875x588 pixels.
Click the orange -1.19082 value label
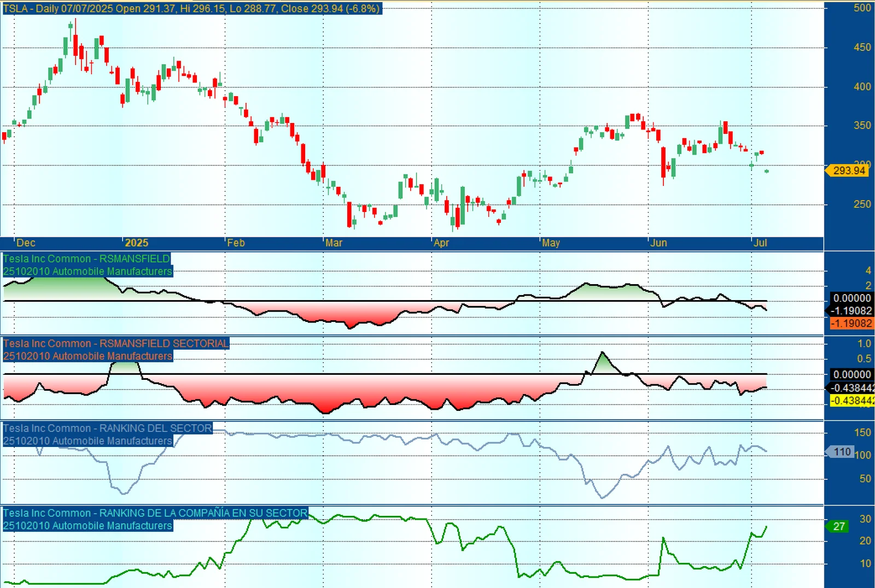851,324
